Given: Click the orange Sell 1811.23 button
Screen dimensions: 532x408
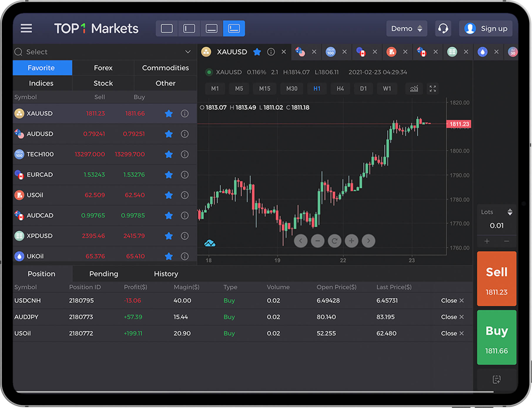Looking at the screenshot, I should 496,279.
